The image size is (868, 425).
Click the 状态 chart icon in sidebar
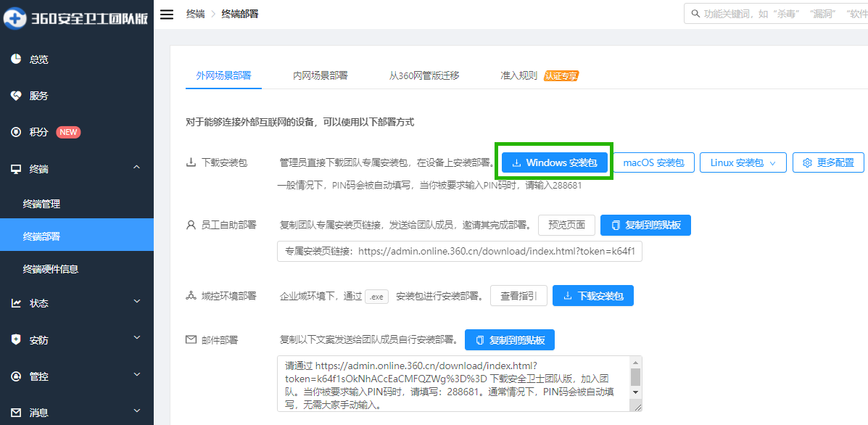coord(16,302)
